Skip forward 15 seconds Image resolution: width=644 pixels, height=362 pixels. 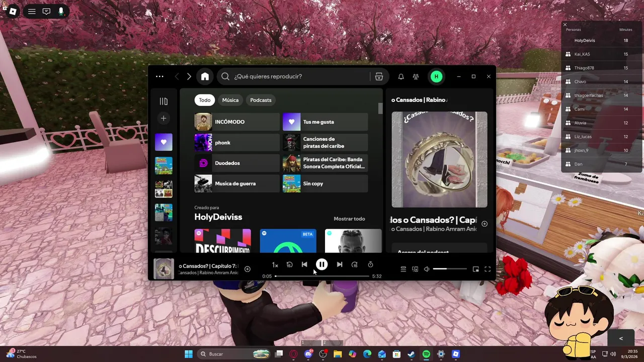355,264
